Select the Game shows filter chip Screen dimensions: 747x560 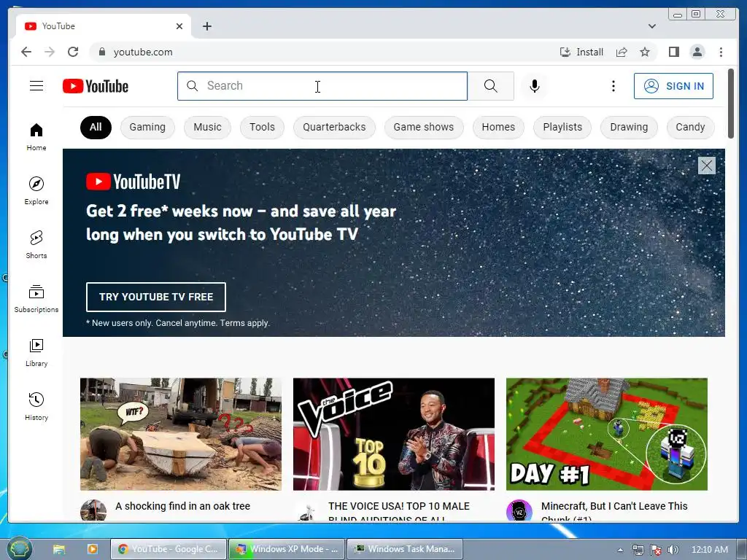[x=424, y=127]
